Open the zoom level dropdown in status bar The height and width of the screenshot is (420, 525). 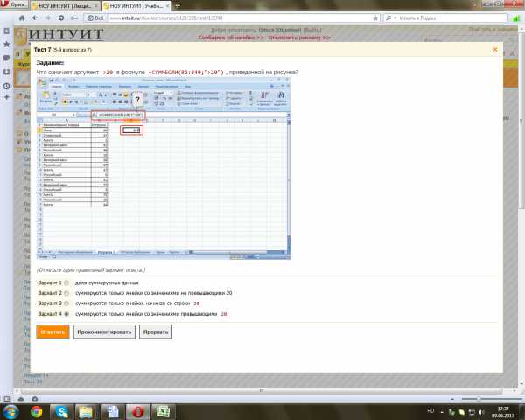click(x=452, y=399)
